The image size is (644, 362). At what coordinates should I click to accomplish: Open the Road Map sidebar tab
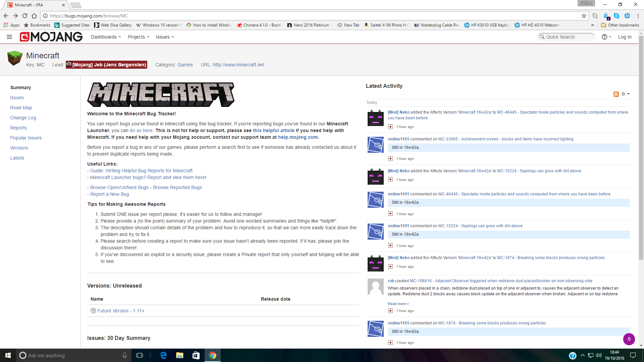click(21, 108)
